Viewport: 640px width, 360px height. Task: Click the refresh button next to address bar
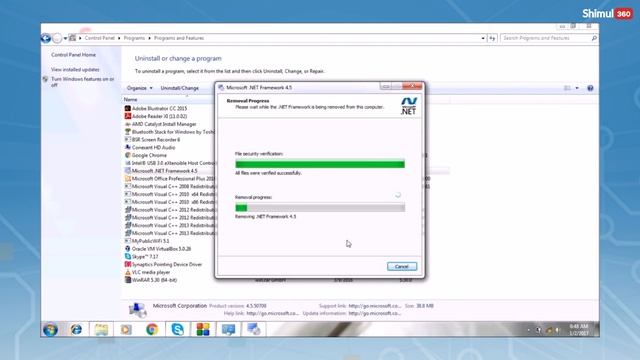pos(492,38)
